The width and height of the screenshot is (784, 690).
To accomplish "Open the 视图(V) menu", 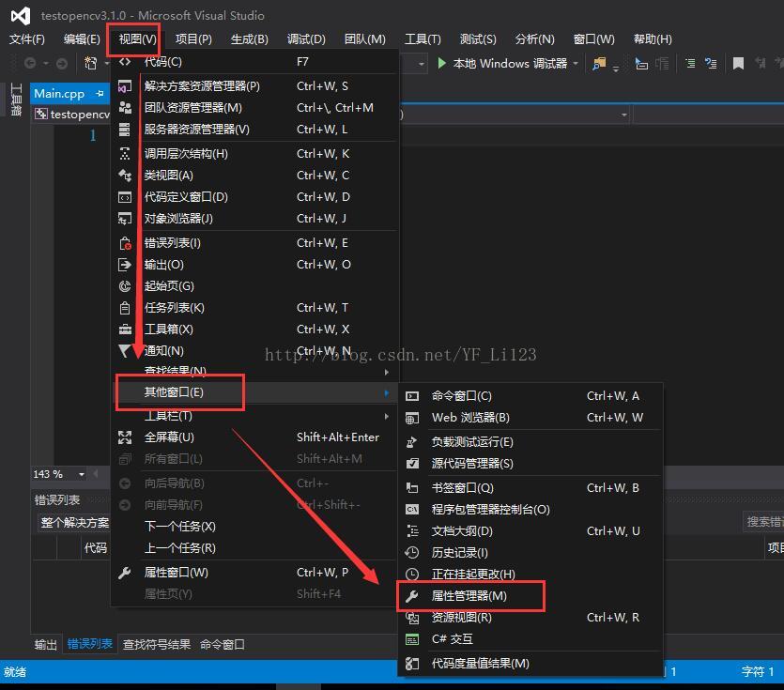I will click(x=137, y=39).
